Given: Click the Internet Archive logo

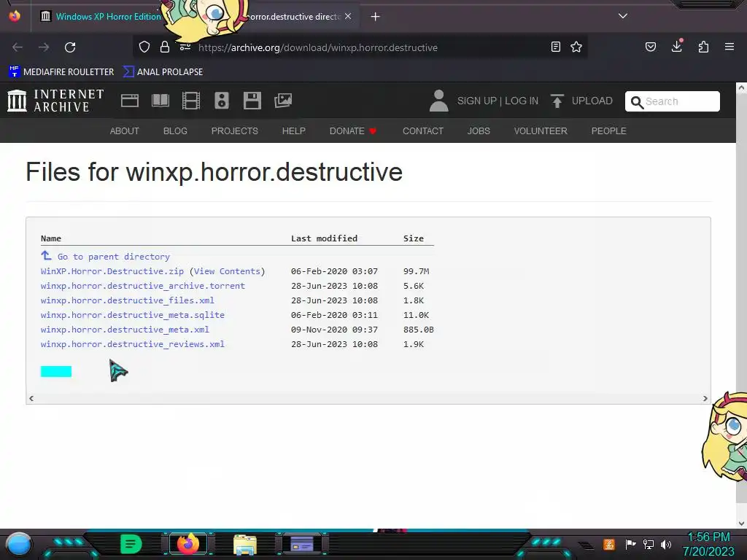Looking at the screenshot, I should [55, 101].
